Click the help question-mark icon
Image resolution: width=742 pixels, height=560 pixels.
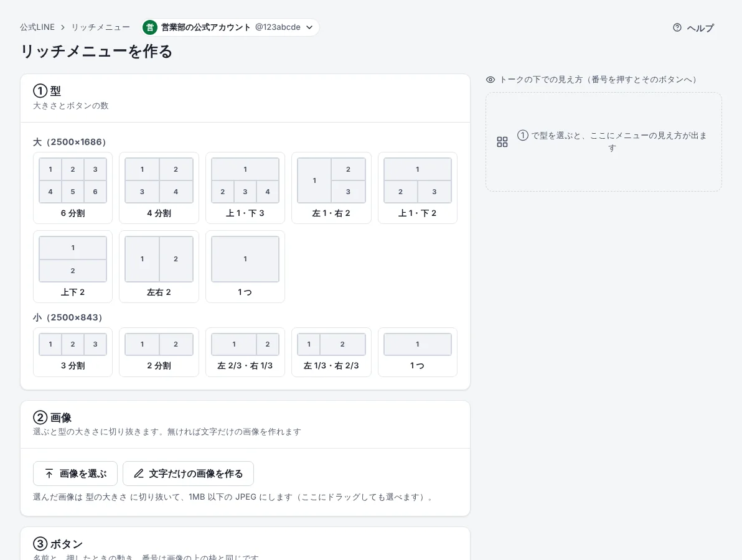[677, 27]
